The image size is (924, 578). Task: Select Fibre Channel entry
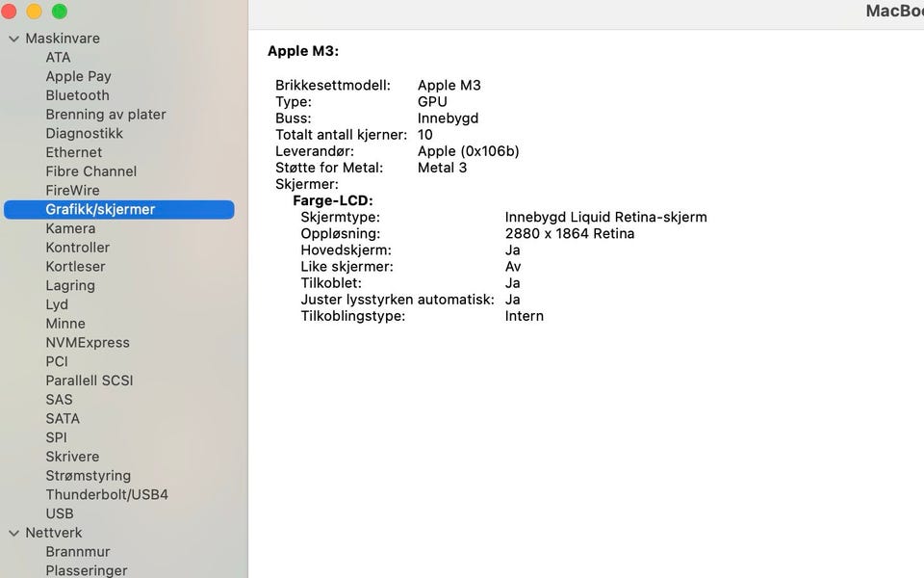point(90,171)
